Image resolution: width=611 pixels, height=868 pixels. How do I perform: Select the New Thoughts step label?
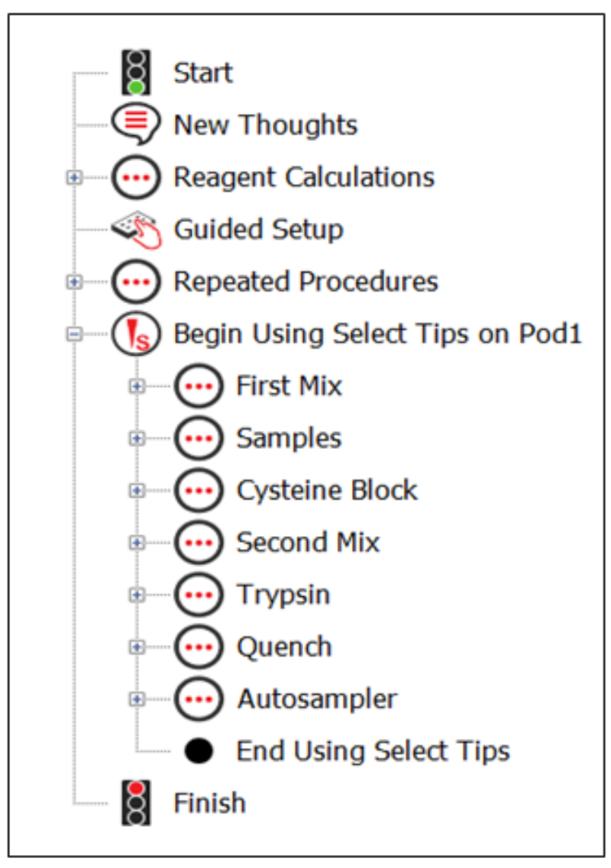[x=265, y=124]
